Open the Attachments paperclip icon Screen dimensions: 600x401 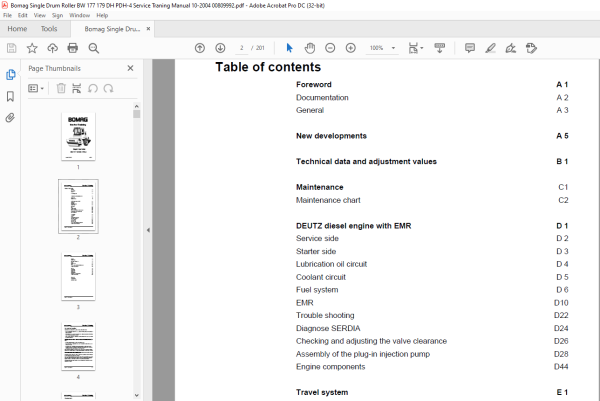tap(10, 117)
